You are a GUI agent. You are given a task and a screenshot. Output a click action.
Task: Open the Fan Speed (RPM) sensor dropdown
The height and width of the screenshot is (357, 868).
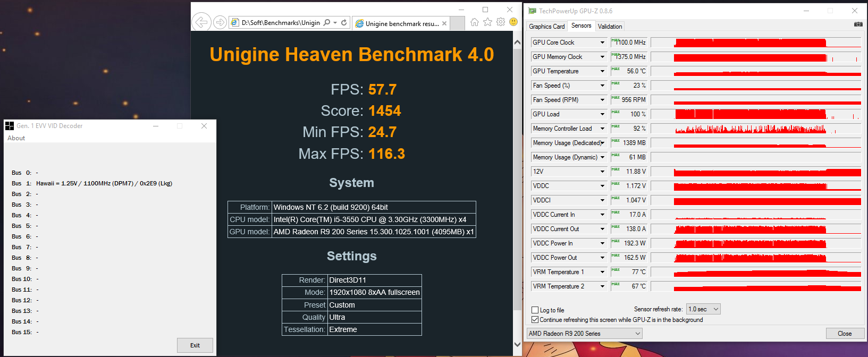click(x=602, y=100)
